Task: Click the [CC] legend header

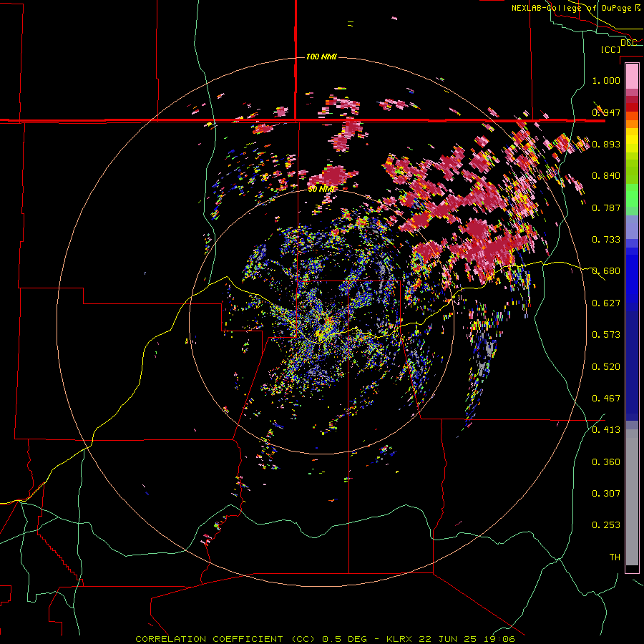Action: [x=610, y=49]
